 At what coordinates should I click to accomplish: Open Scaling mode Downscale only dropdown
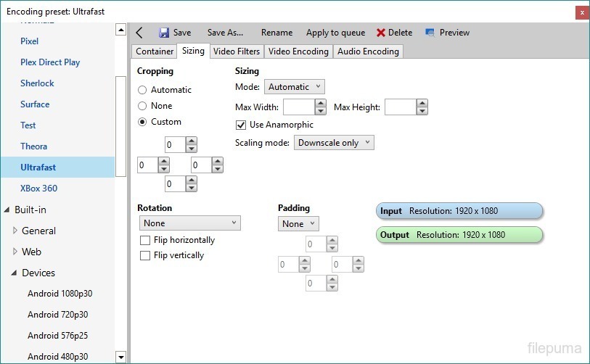click(334, 143)
